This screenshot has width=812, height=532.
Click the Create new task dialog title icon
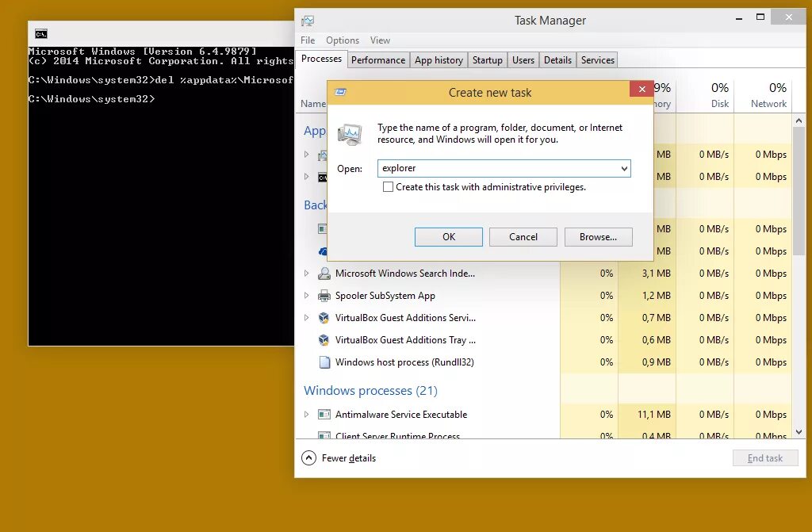pyautogui.click(x=340, y=92)
